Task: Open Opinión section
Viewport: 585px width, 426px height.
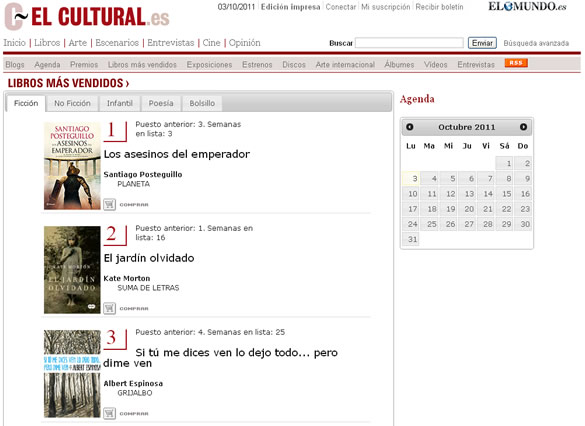Action: click(x=245, y=43)
